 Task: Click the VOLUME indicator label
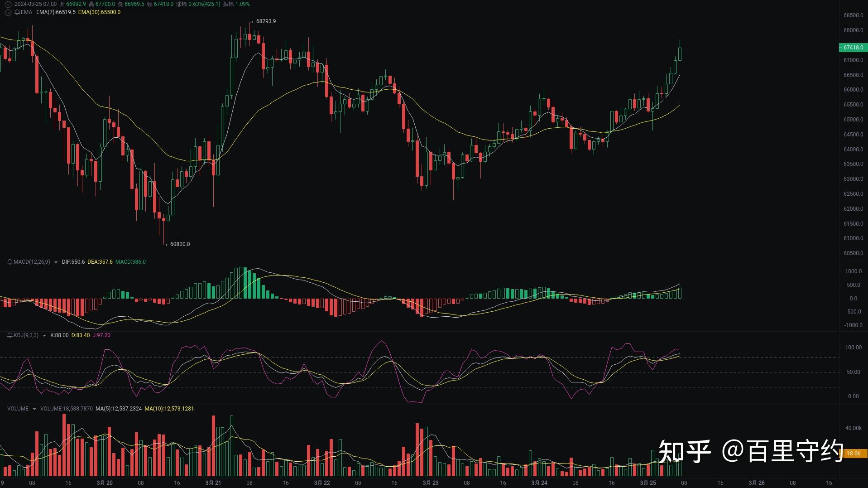click(x=18, y=409)
